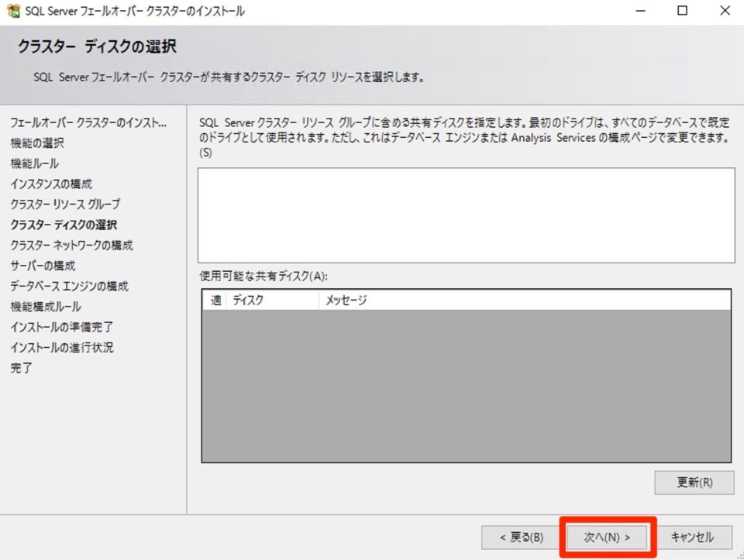This screenshot has width=744, height=560.
Task: Refresh disk list with 更新(R) button
Action: (x=694, y=483)
